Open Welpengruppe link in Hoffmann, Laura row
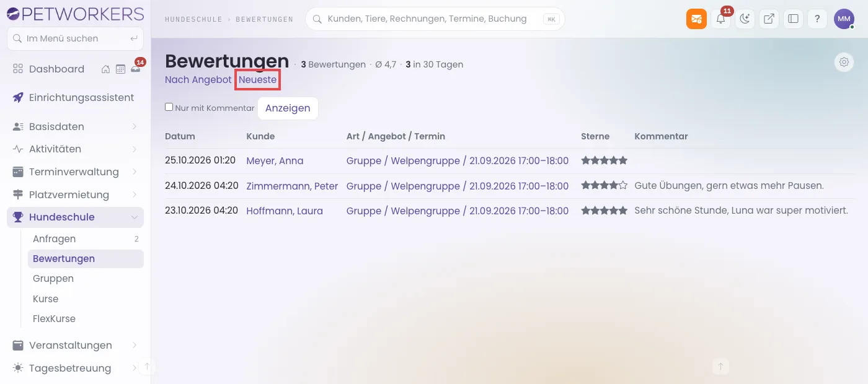868x384 pixels. click(x=458, y=211)
